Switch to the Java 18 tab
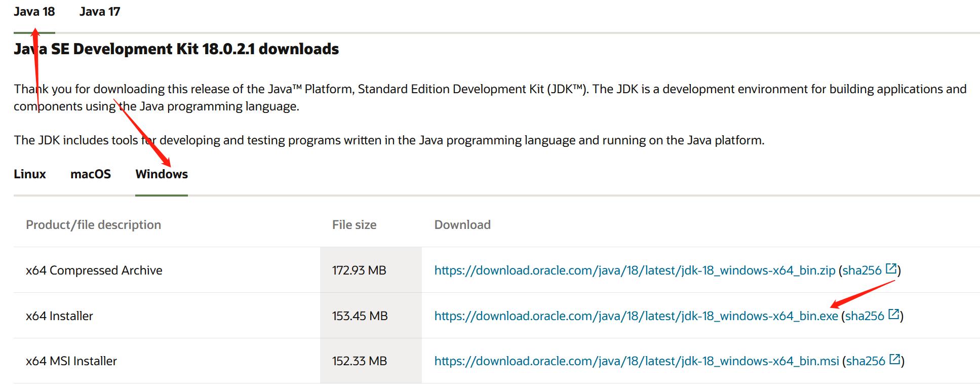Image resolution: width=980 pixels, height=387 pixels. pos(34,12)
